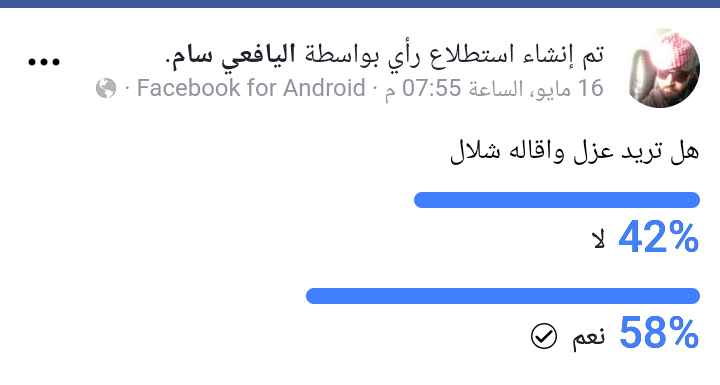Click the الساعة label in the timestamp
Image resolution: width=720 pixels, height=385 pixels.
(x=495, y=89)
